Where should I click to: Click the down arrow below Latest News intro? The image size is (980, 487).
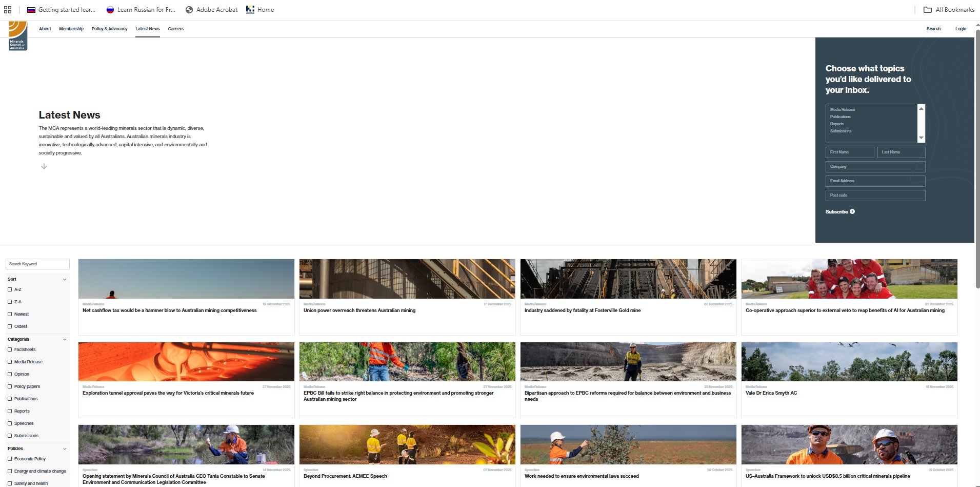(x=44, y=166)
